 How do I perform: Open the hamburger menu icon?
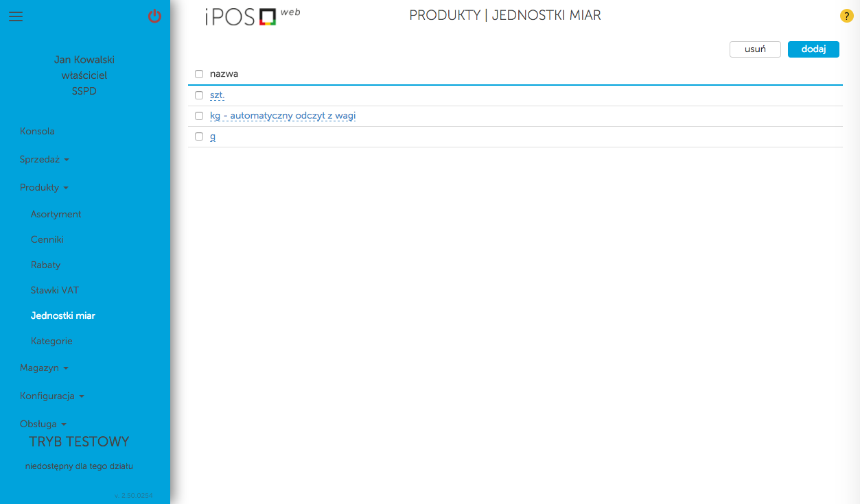pyautogui.click(x=16, y=16)
